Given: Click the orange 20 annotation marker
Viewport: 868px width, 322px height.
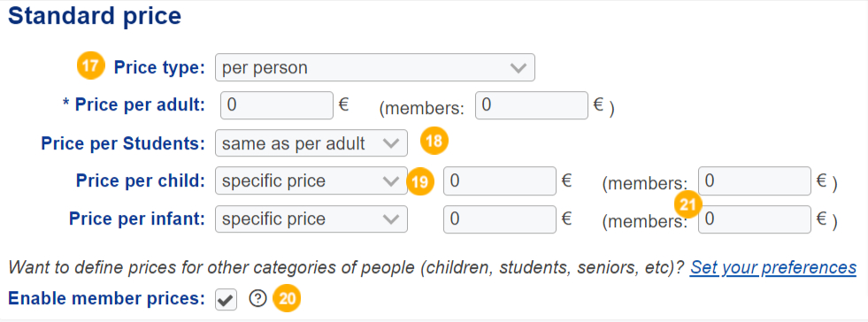Looking at the screenshot, I should pos(288,299).
